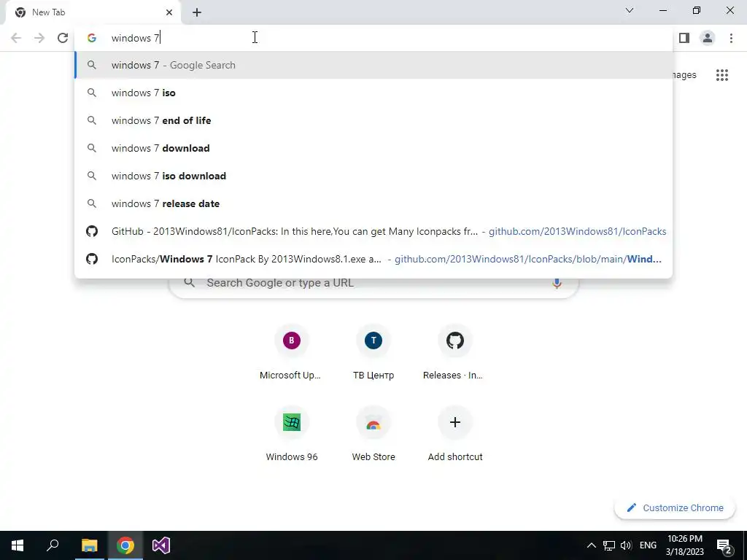This screenshot has height=560, width=747.
Task: Choose 'windows 7 iso' suggestion
Action: tap(374, 93)
